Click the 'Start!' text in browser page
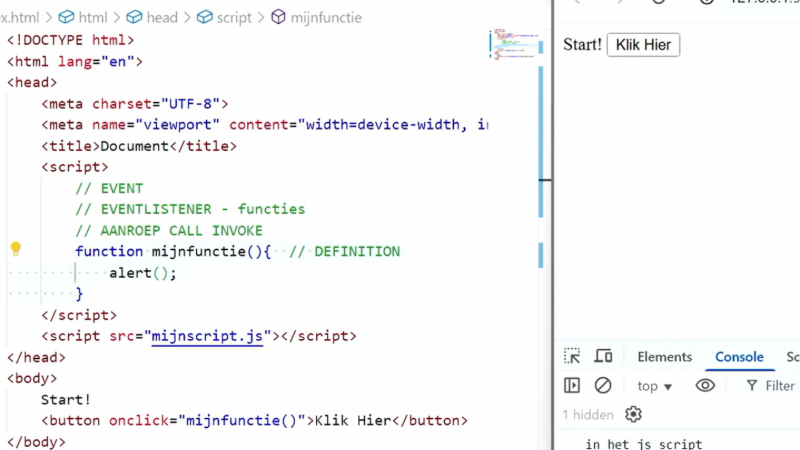This screenshot has width=800, height=450. coord(582,45)
